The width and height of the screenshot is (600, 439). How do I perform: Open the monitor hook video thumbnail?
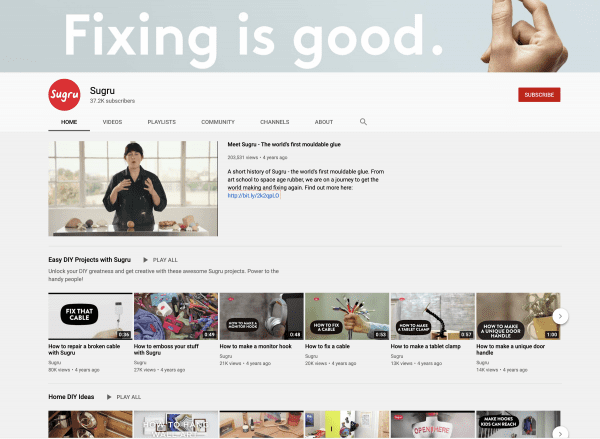click(261, 316)
